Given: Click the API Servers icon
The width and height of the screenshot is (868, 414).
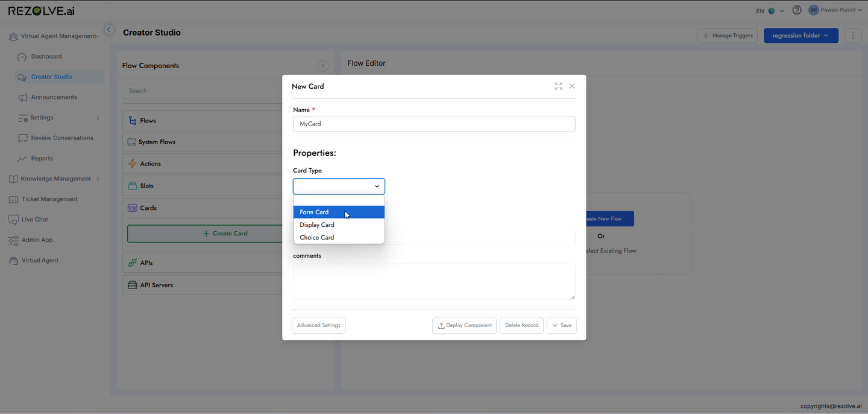Looking at the screenshot, I should pyautogui.click(x=133, y=285).
